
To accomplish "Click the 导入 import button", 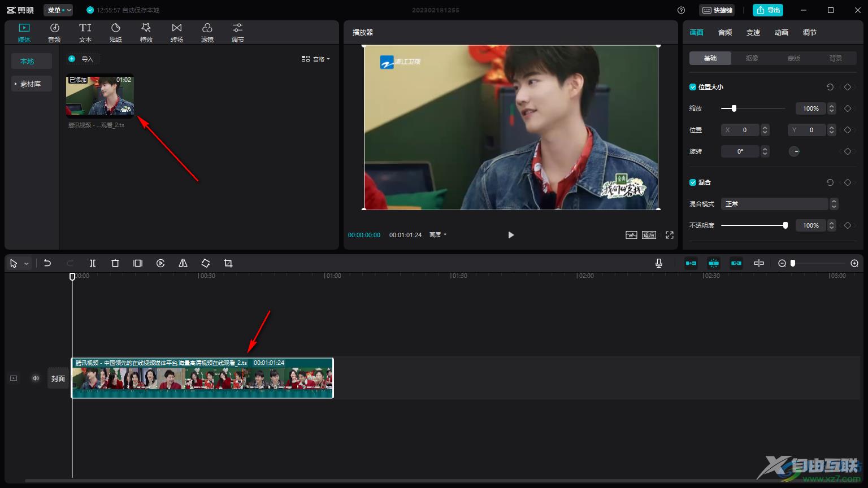I will click(x=82, y=59).
